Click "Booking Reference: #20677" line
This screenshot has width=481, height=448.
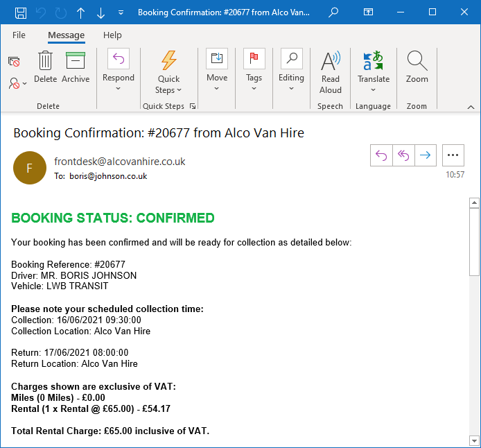[x=68, y=264]
